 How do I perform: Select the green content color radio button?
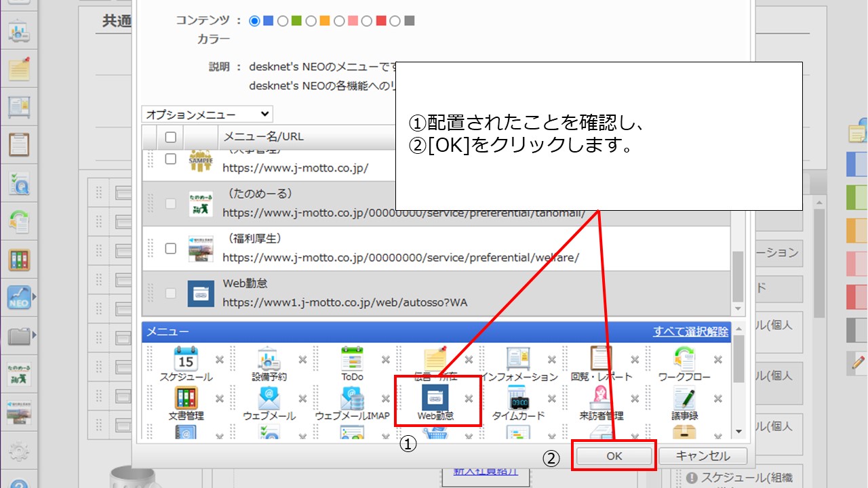click(283, 21)
